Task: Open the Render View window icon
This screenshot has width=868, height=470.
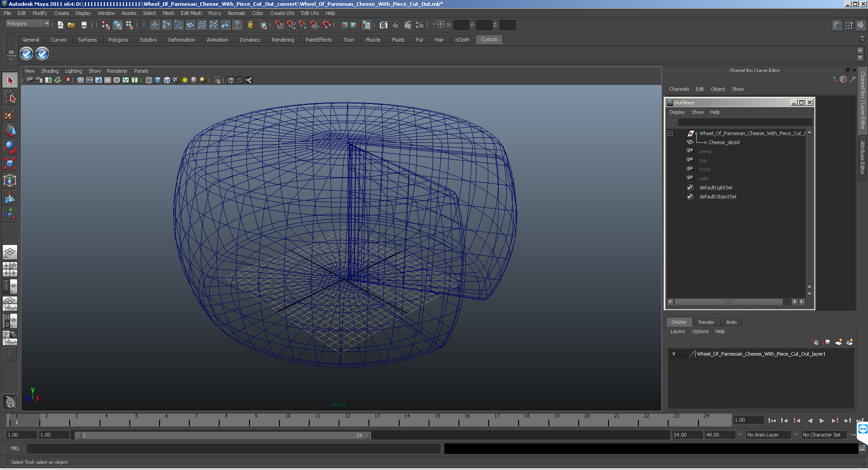Action: click(x=383, y=25)
